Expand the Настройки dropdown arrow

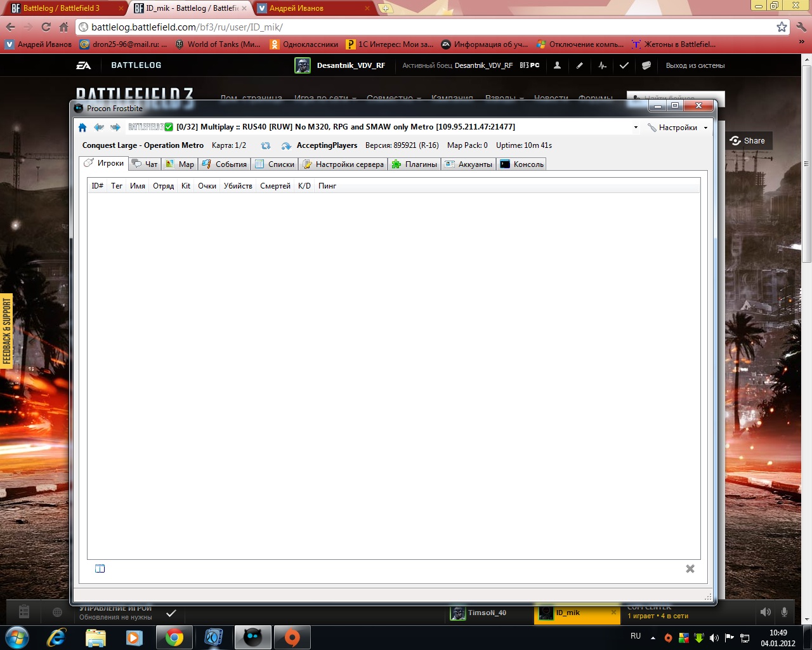coord(705,128)
